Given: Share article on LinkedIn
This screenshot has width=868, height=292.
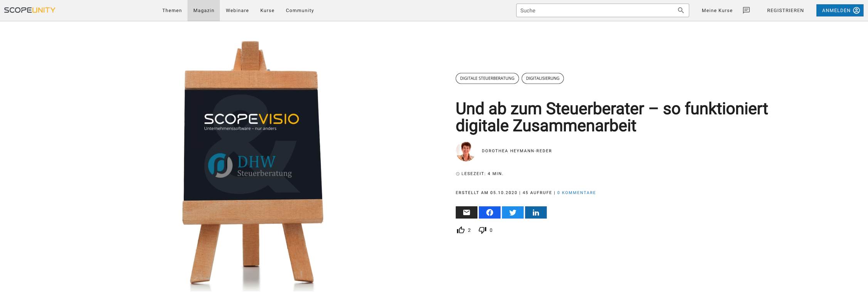Looking at the screenshot, I should click(x=536, y=213).
